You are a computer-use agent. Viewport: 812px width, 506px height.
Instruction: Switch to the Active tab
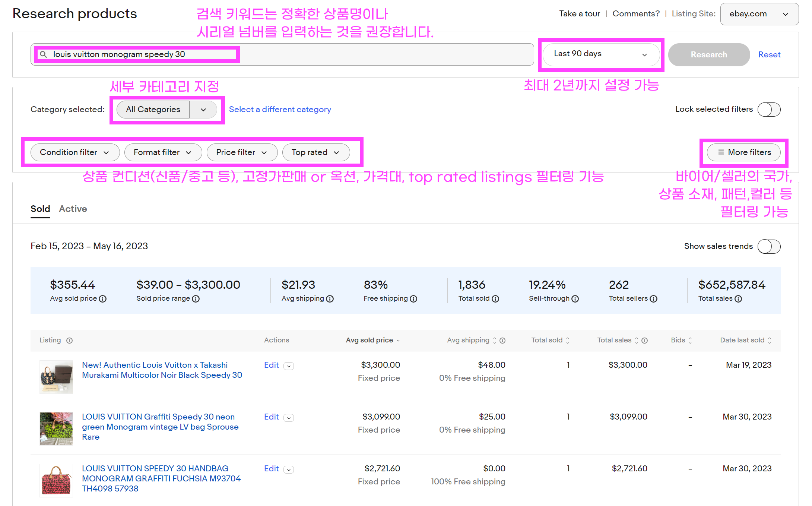coord(73,209)
